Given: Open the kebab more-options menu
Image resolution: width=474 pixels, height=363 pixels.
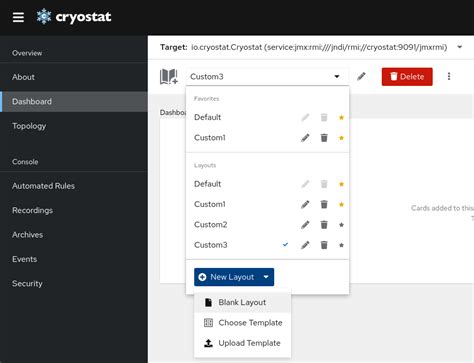Looking at the screenshot, I should [x=449, y=76].
